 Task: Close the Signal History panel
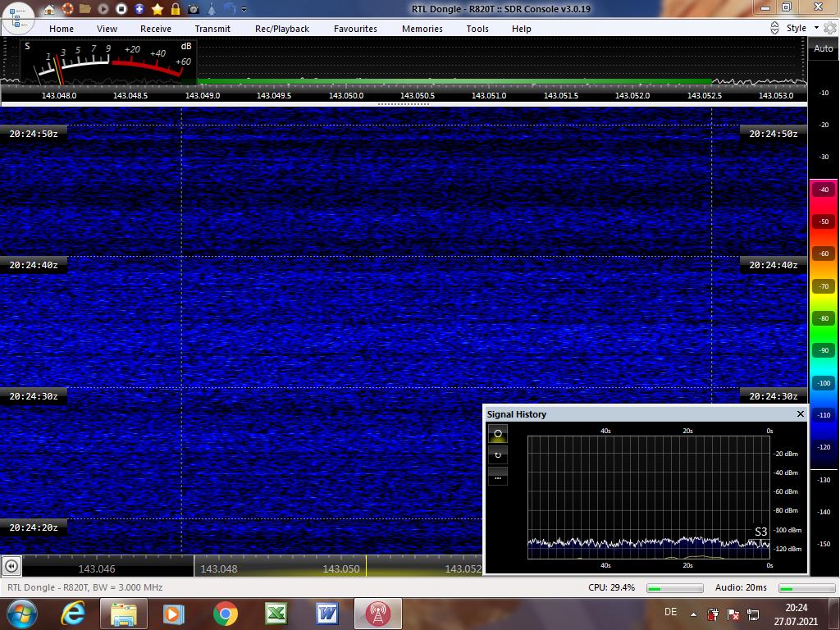pyautogui.click(x=801, y=413)
